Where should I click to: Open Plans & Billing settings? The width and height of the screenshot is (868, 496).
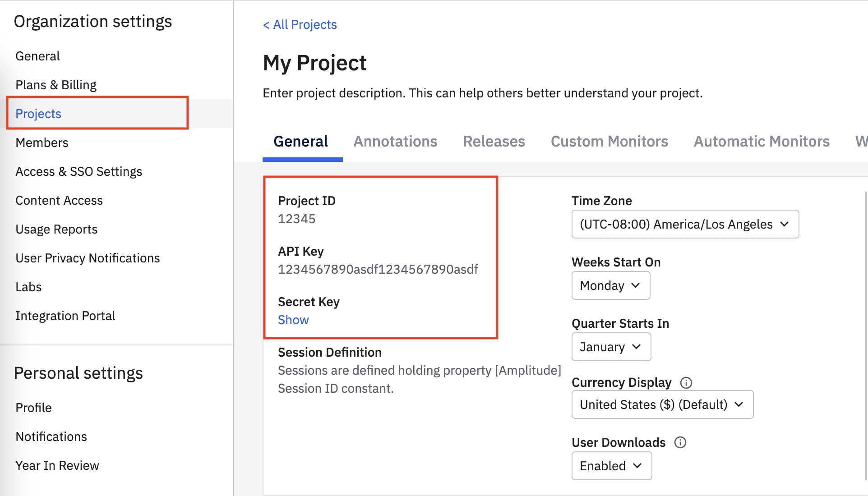click(x=56, y=85)
